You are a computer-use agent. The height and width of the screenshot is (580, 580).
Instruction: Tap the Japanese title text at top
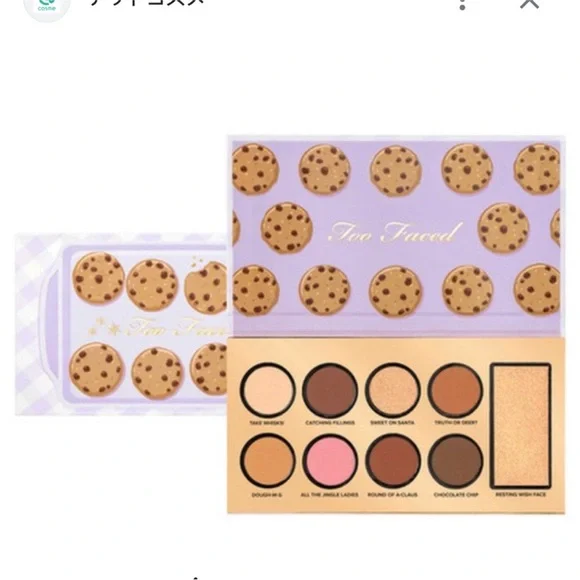(147, 2)
